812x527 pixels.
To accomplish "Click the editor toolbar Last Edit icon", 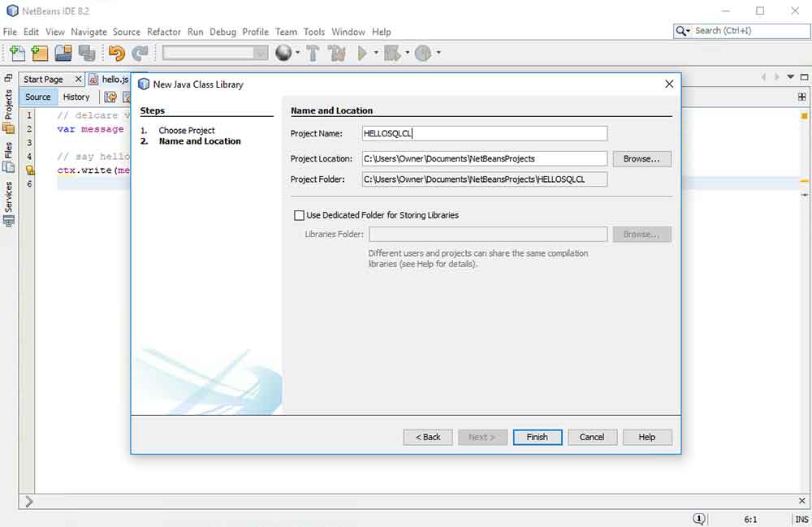I will click(x=110, y=97).
